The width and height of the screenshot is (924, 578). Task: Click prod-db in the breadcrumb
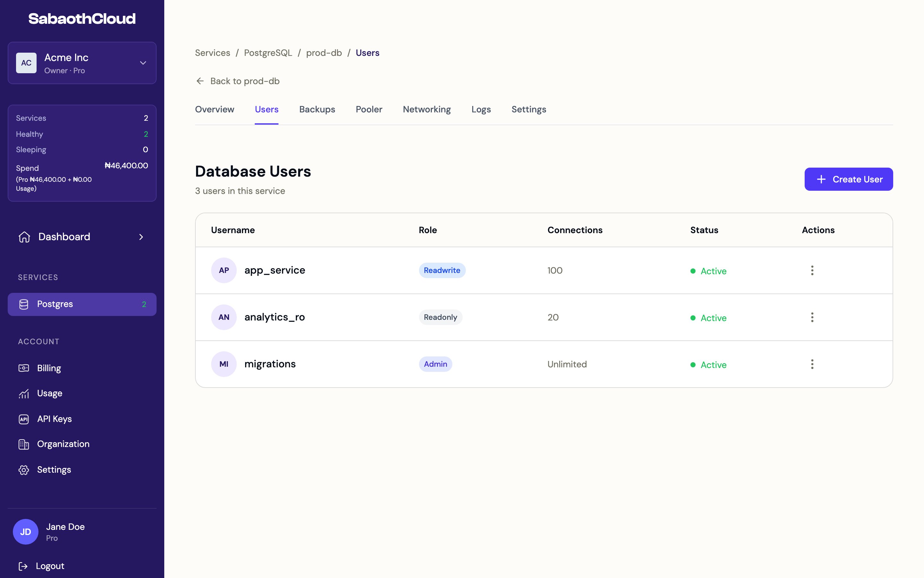[324, 53]
